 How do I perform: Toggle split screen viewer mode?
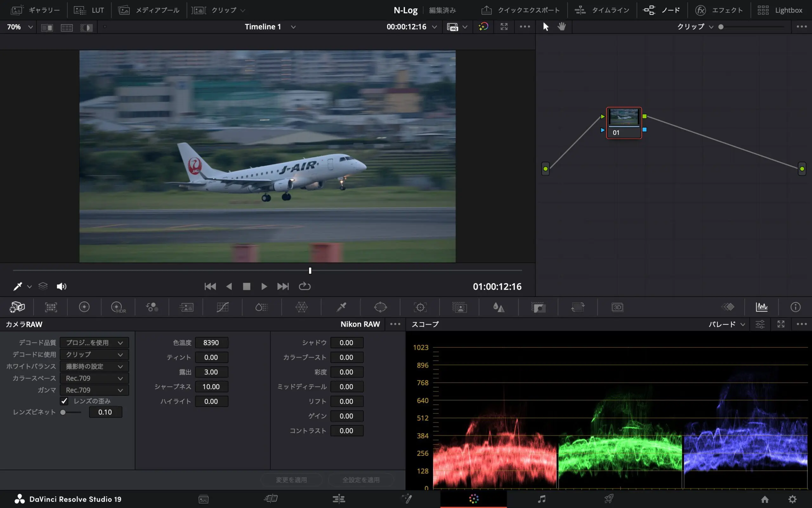tap(67, 27)
